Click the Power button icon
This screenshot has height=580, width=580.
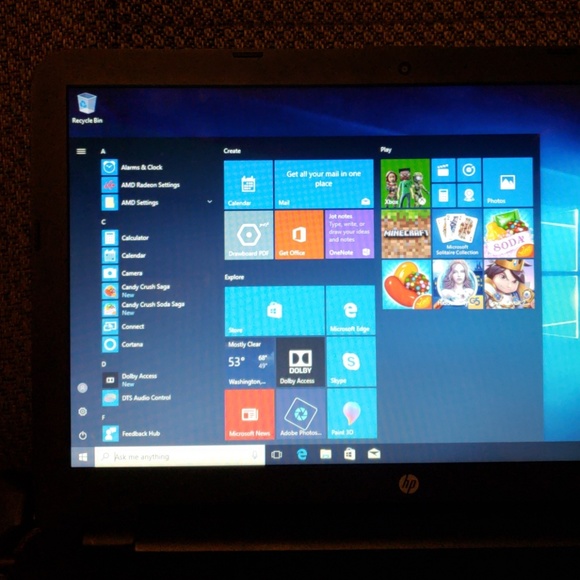82,435
